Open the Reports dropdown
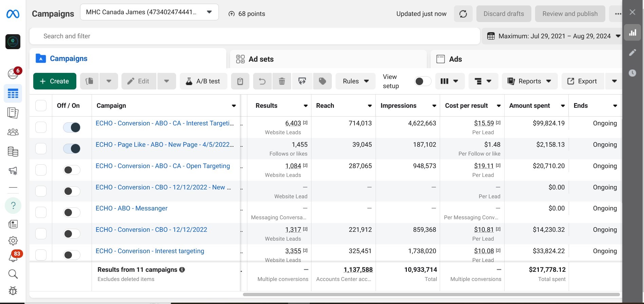644x304 pixels. [x=529, y=81]
